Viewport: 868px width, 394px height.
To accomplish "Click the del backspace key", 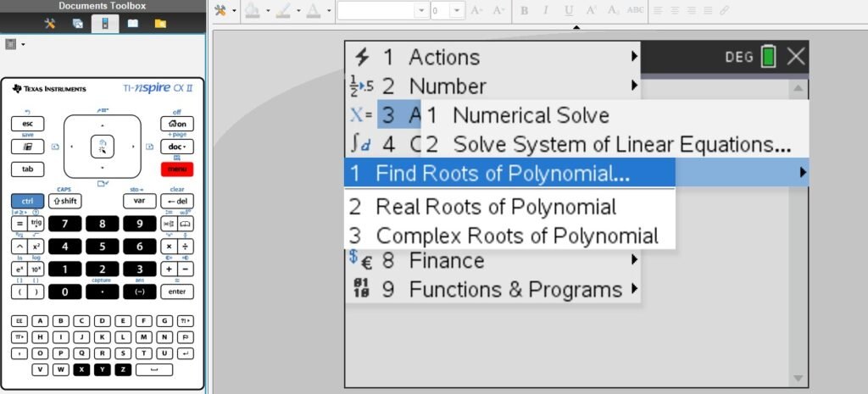I will coord(177,202).
